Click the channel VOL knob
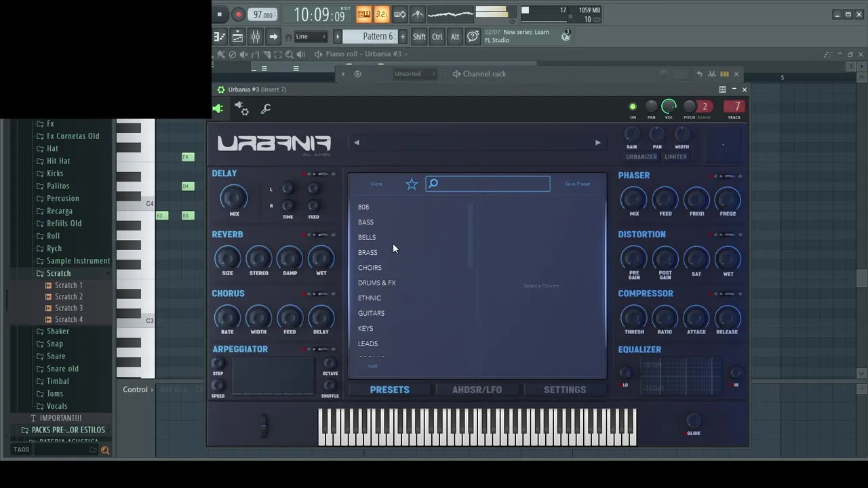This screenshot has width=868, height=488. click(x=669, y=106)
